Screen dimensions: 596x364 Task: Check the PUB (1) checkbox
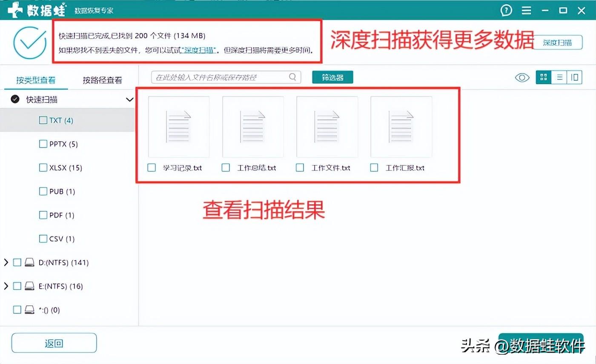[43, 191]
